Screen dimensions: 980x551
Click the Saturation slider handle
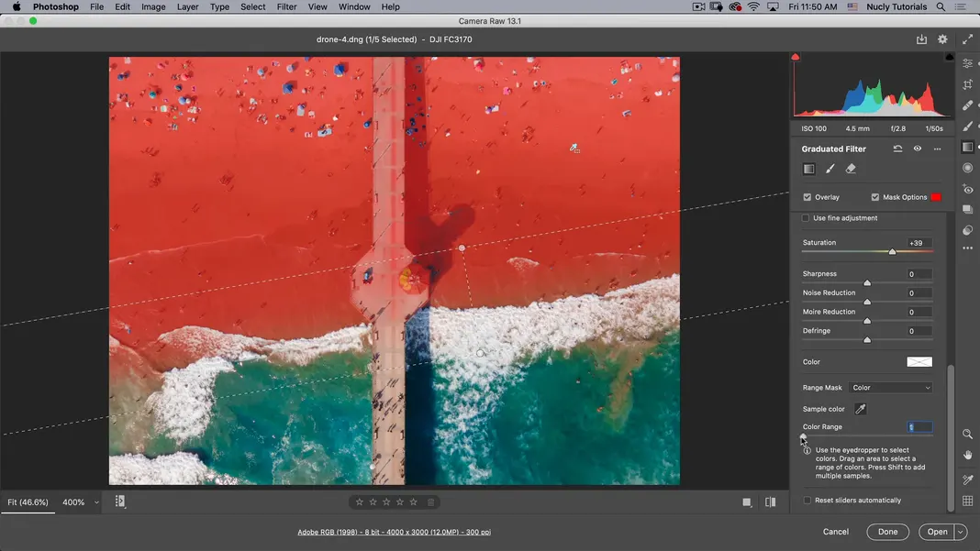(x=892, y=251)
